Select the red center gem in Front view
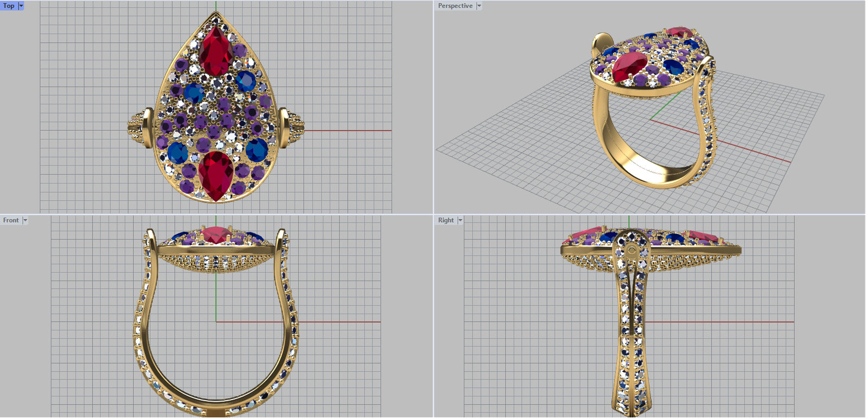The image size is (868, 419). [x=216, y=234]
